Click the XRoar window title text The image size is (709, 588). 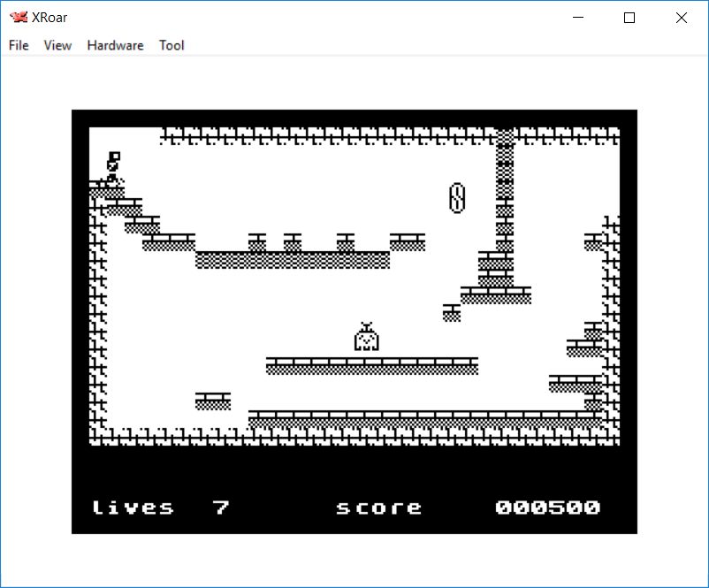[x=52, y=18]
